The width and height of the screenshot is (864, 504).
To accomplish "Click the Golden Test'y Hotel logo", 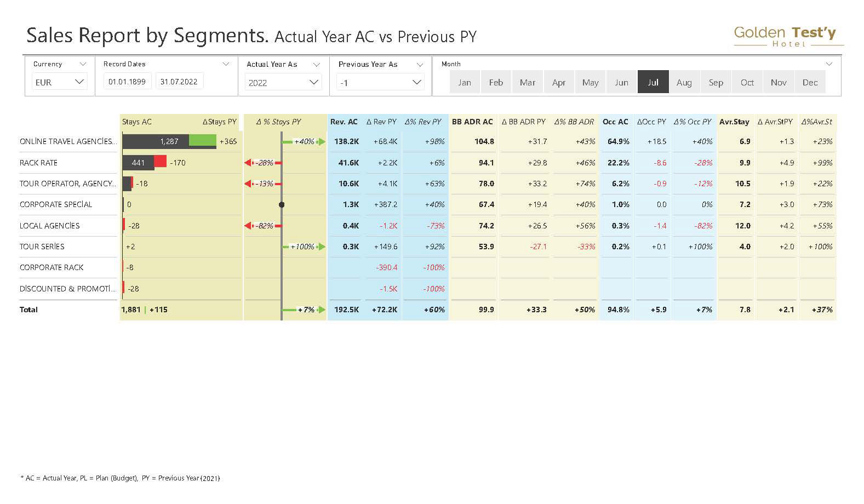I will click(x=788, y=37).
